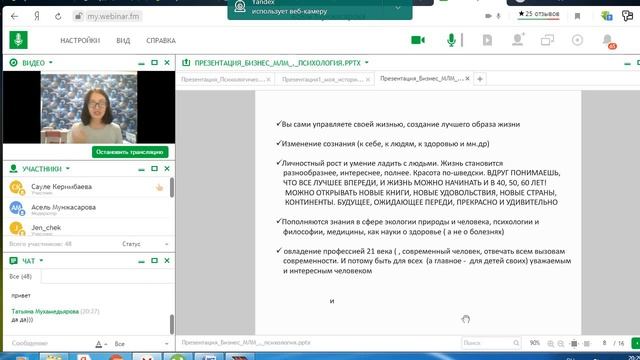Click the presenter video thumbnail

coord(89,107)
